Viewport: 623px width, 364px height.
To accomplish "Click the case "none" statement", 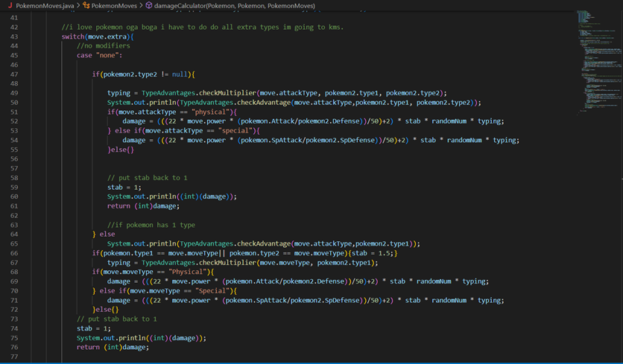I will [x=97, y=56].
